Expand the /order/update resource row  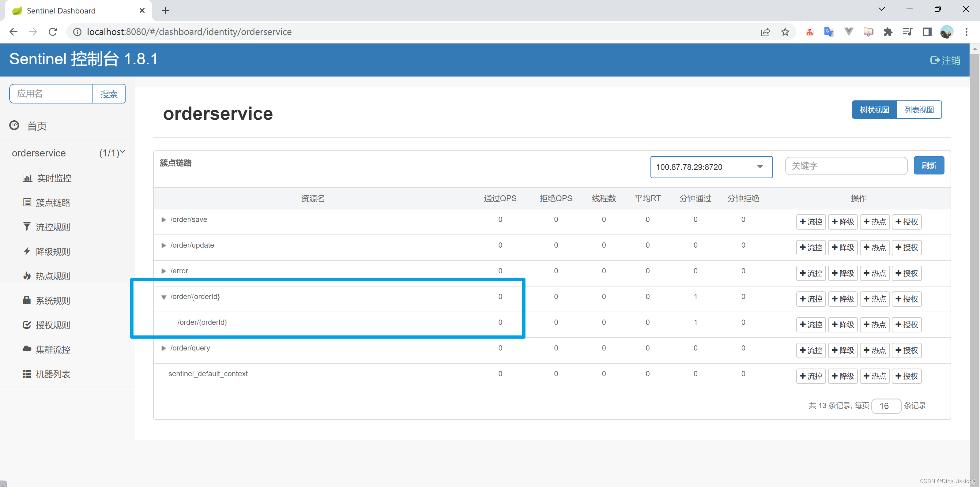(164, 245)
